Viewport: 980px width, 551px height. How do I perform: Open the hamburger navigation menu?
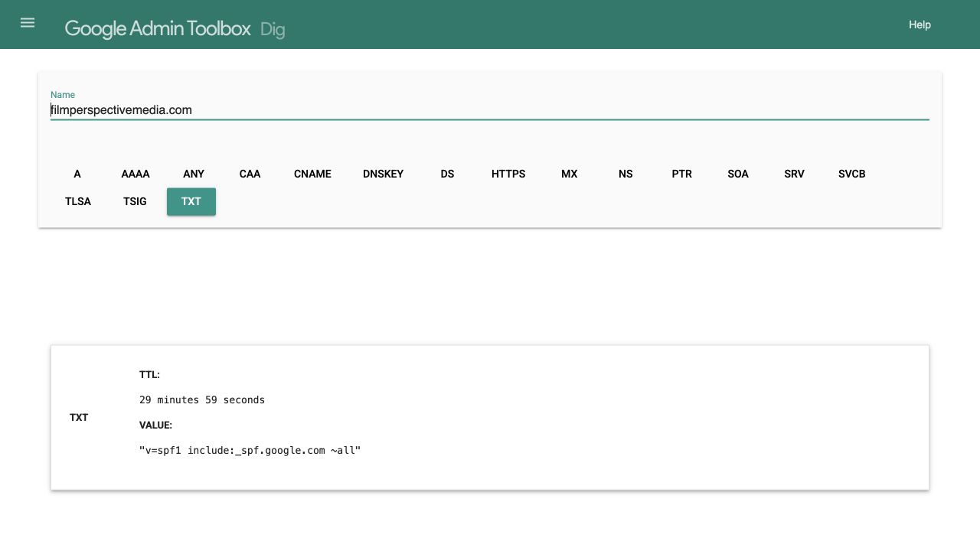[28, 23]
